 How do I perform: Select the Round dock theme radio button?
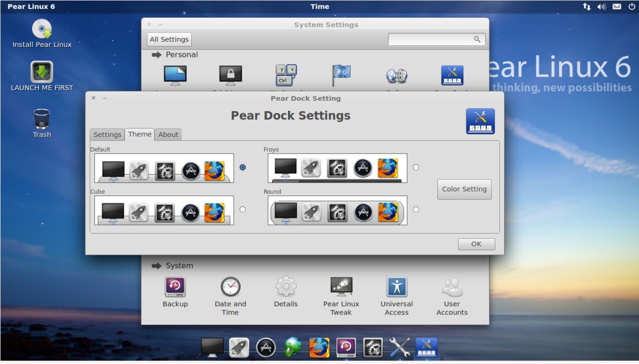pyautogui.click(x=416, y=209)
